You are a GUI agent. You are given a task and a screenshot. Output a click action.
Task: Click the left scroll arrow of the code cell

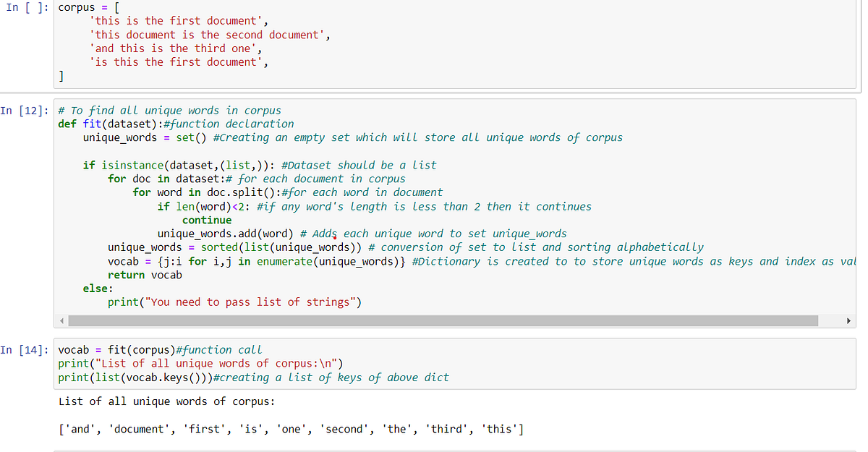pyautogui.click(x=62, y=320)
